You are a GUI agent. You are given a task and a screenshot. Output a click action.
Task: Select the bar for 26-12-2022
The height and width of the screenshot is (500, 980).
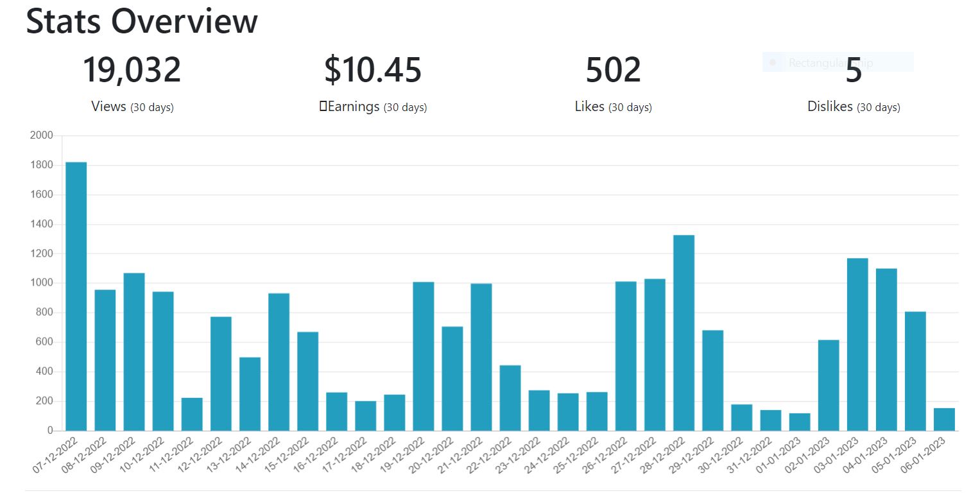(x=626, y=356)
